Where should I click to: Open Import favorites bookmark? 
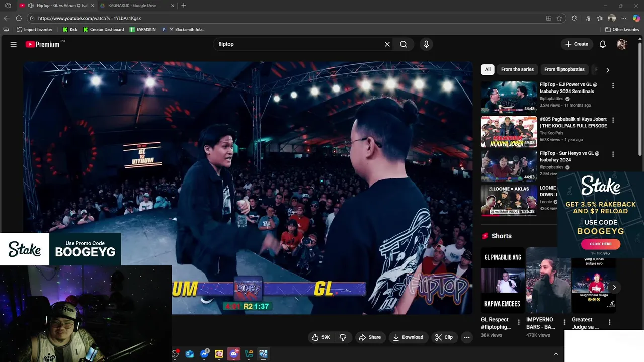[35, 30]
